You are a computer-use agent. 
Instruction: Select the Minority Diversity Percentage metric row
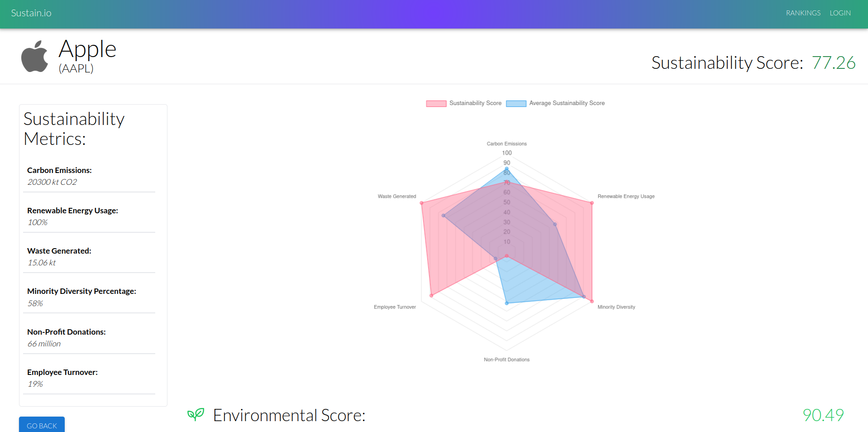89,297
